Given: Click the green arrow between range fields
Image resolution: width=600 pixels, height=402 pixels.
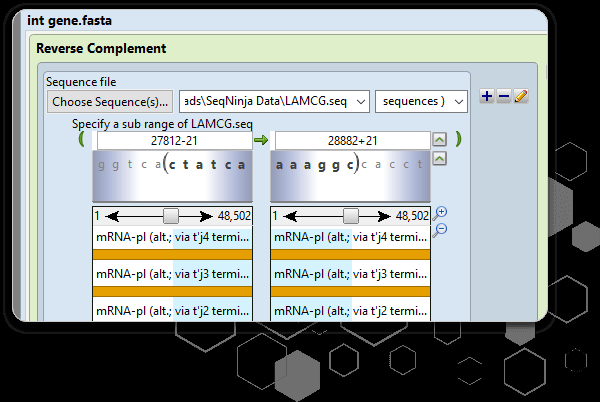Looking at the screenshot, I should (261, 140).
